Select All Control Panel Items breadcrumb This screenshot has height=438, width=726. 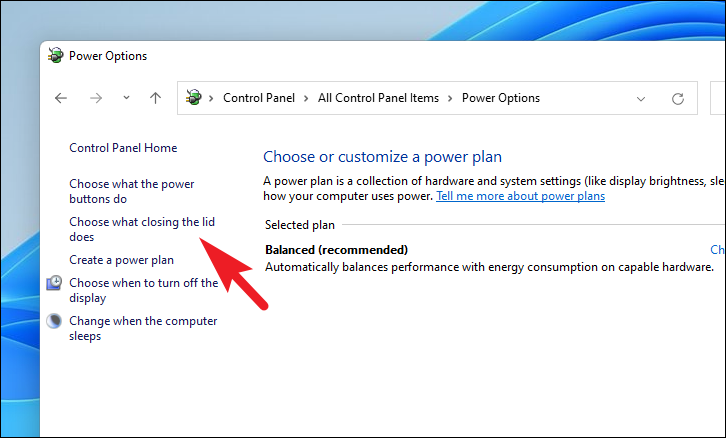378,98
